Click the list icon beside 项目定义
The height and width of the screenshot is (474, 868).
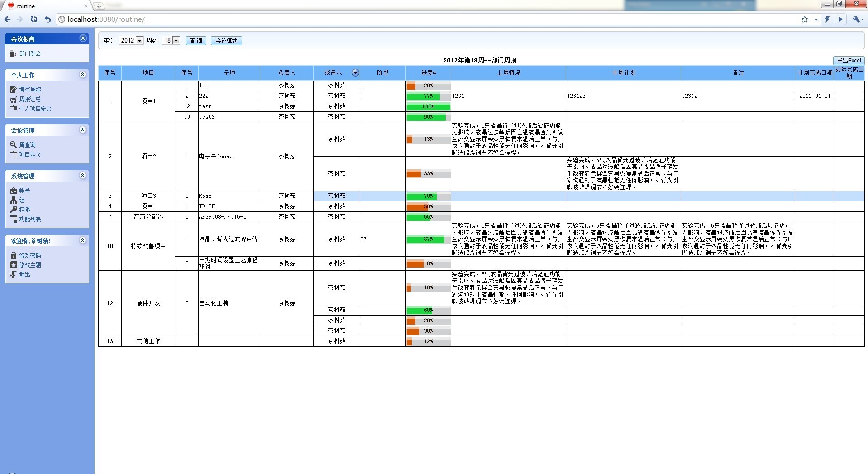coord(14,154)
